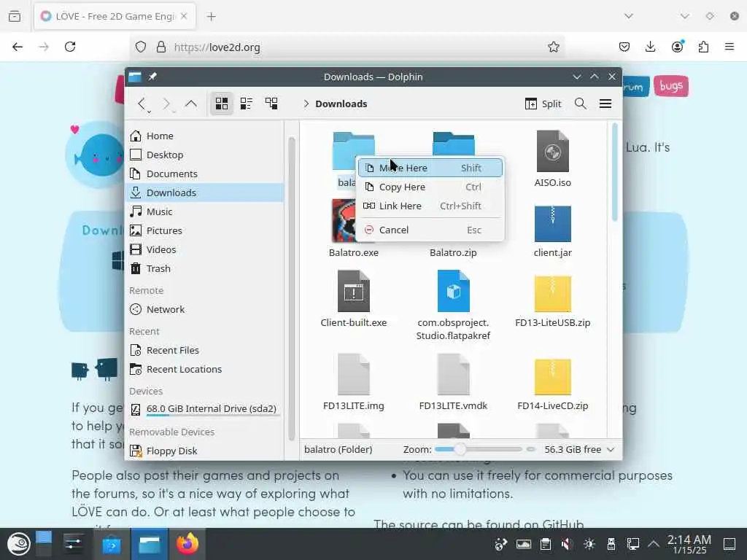The width and height of the screenshot is (747, 560).
Task: Click Downloads breadcrumb in location bar
Action: tap(341, 104)
